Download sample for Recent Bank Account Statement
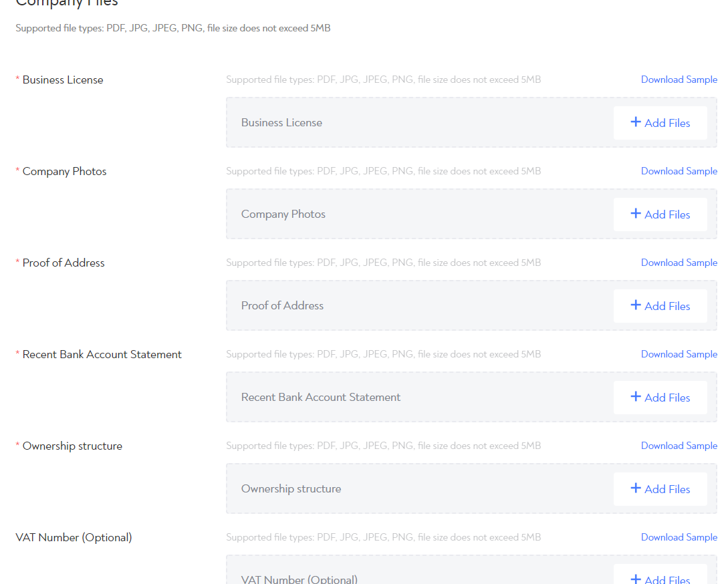The height and width of the screenshot is (584, 728). [679, 353]
